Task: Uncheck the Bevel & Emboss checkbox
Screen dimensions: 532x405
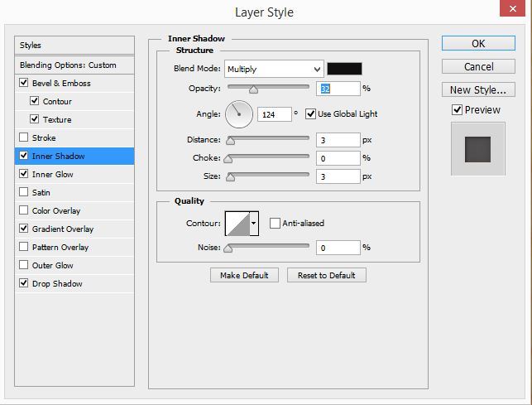Action: tap(23, 83)
